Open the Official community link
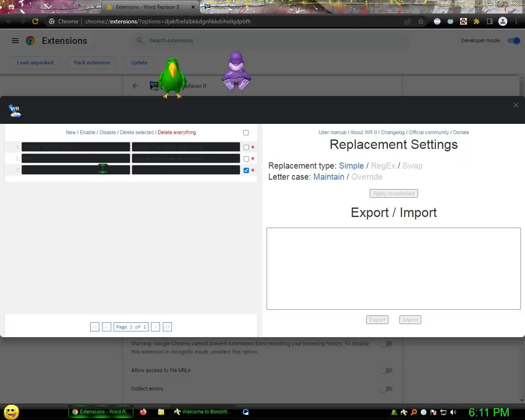Image resolution: width=525 pixels, height=420 pixels. 429,132
